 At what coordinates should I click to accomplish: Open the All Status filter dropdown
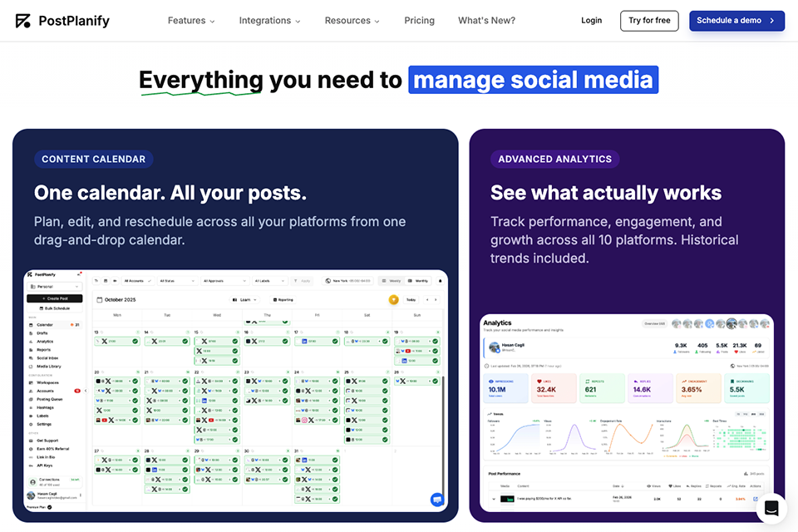pyautogui.click(x=176, y=280)
